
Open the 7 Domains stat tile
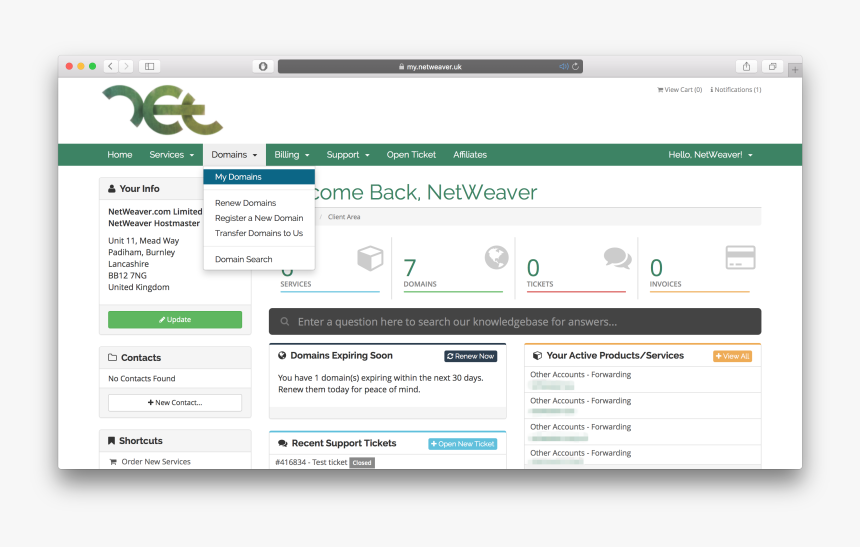click(453, 269)
